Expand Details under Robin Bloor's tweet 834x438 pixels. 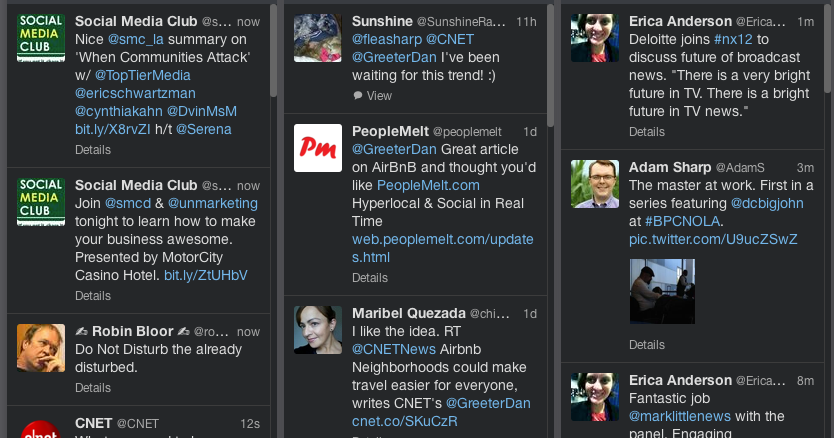(x=93, y=387)
